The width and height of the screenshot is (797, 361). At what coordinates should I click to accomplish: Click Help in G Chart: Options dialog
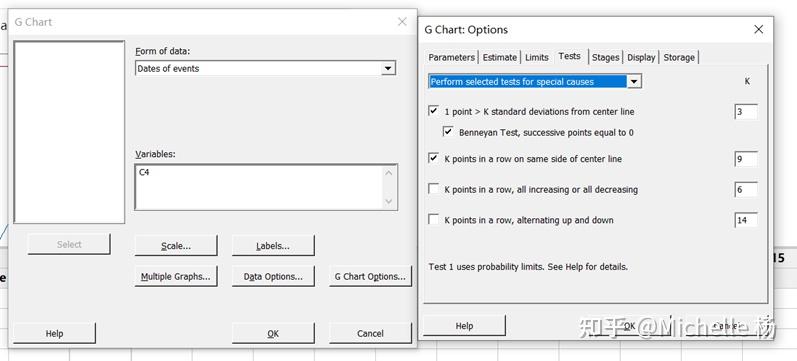pos(464,326)
